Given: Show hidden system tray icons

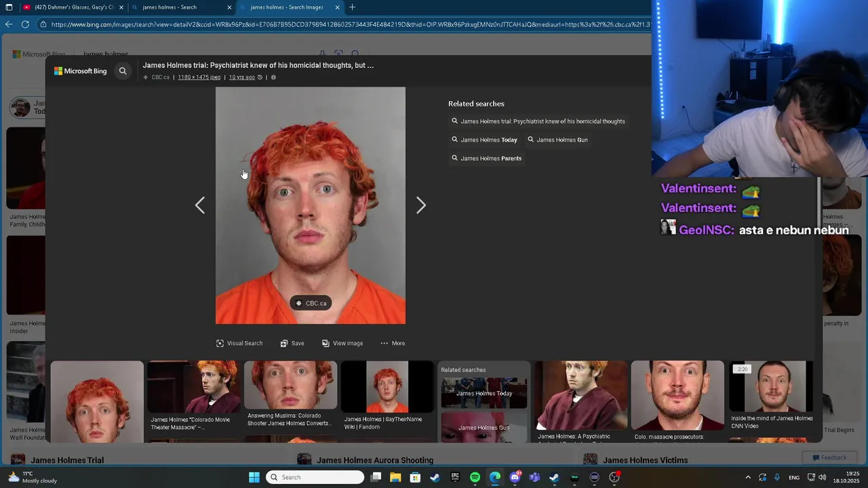Looking at the screenshot, I should click(x=748, y=477).
